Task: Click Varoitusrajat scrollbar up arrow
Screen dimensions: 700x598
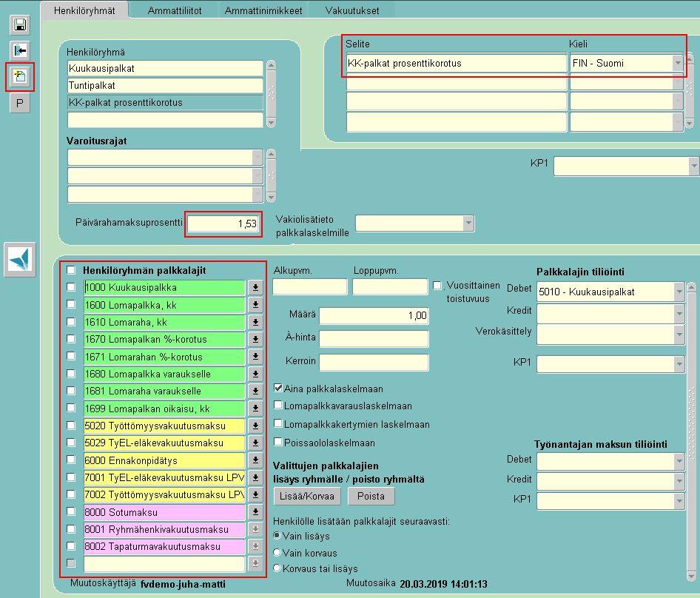Action: pyautogui.click(x=271, y=154)
